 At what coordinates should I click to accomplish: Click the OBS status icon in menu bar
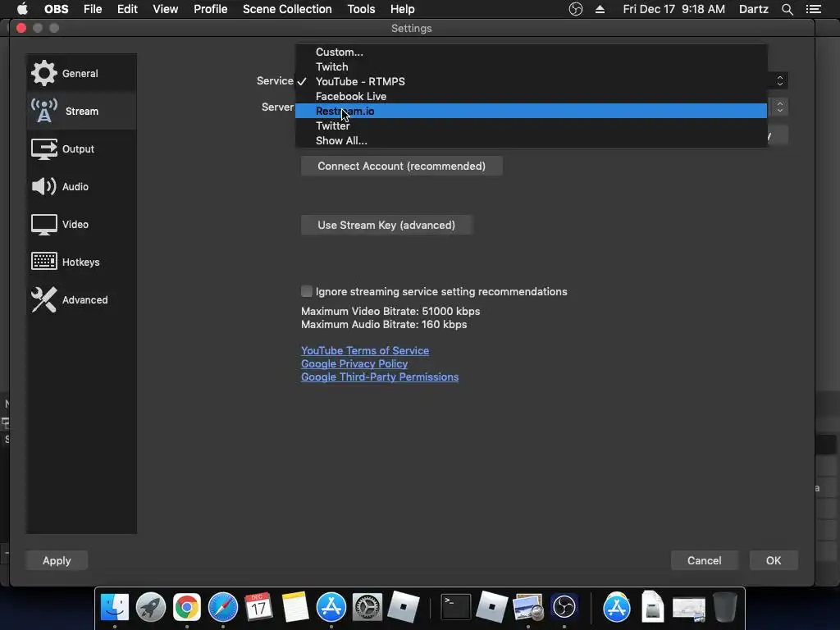coord(575,9)
